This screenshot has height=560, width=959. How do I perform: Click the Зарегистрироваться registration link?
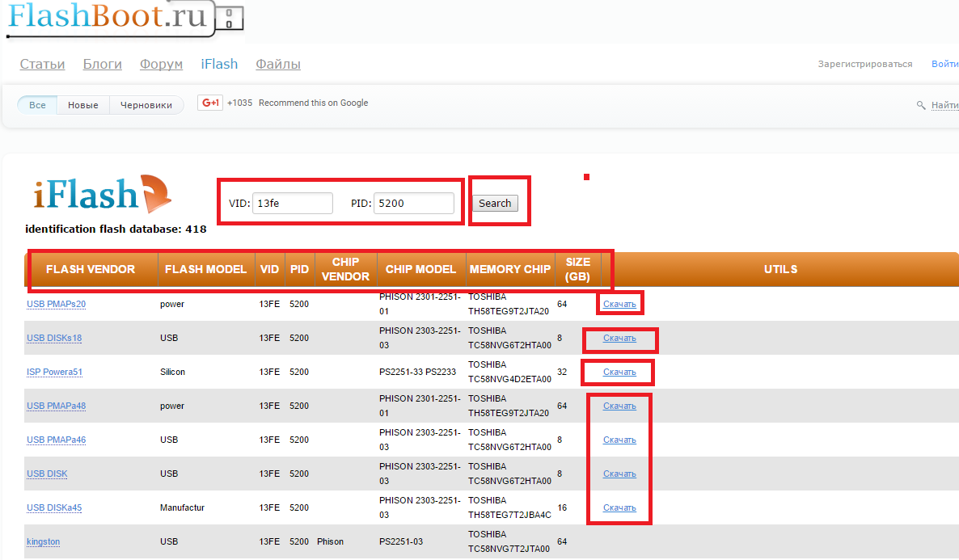tap(864, 65)
